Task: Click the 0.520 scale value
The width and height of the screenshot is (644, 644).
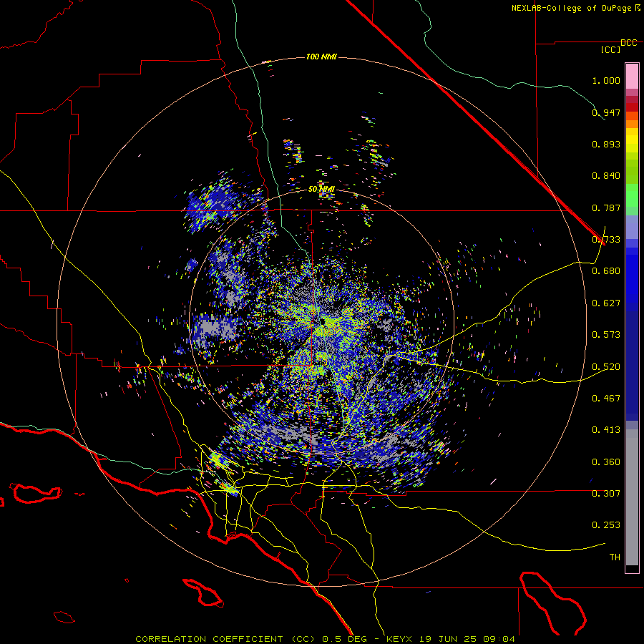Action: tap(606, 366)
